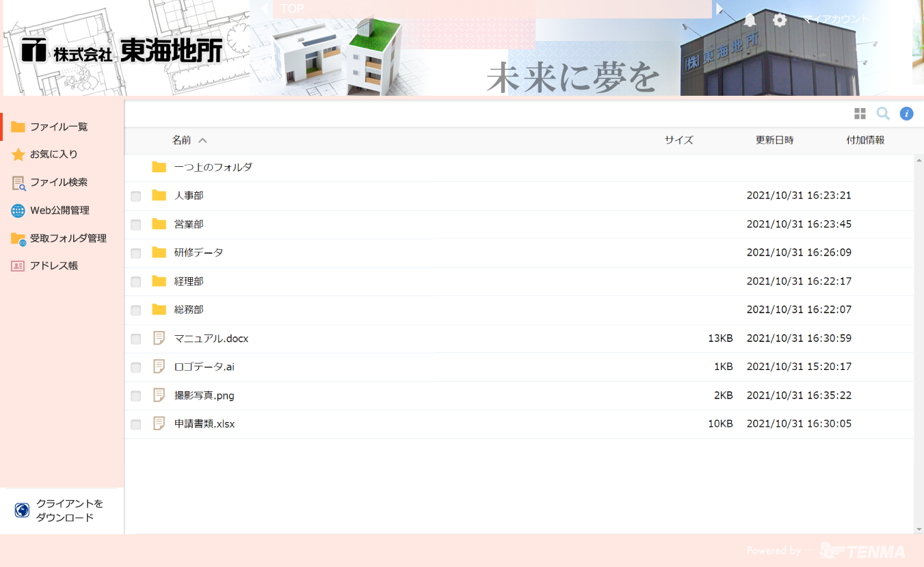924x567 pixels.
Task: Click the 名前 column header text
Action: pos(181,140)
